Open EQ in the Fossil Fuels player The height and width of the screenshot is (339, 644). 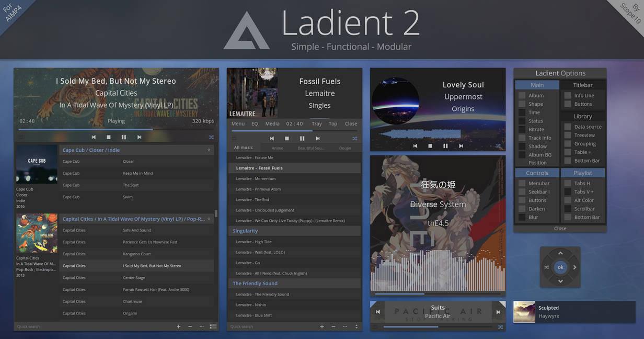255,124
